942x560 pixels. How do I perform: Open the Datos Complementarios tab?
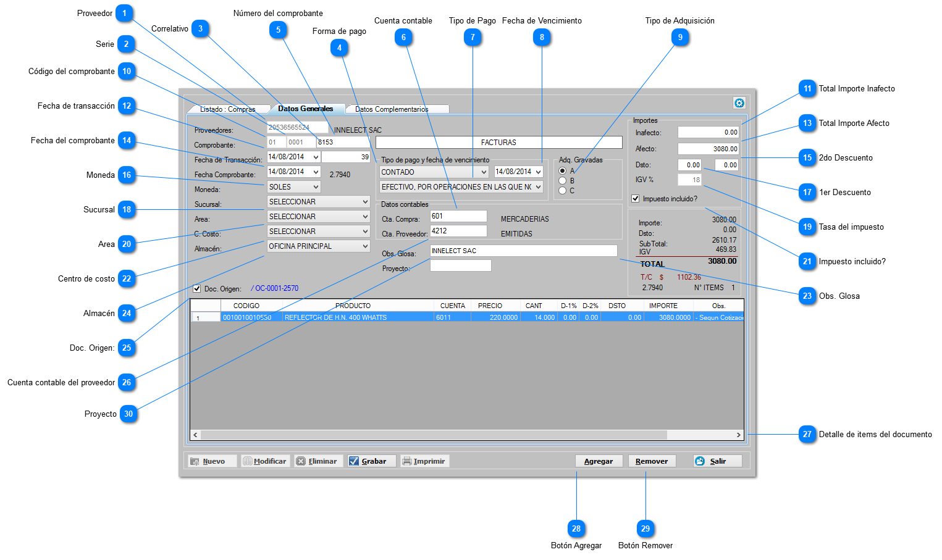point(392,109)
